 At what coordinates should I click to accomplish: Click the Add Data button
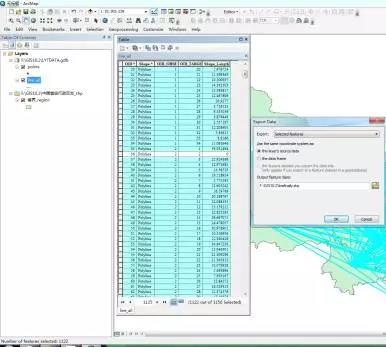90,12
